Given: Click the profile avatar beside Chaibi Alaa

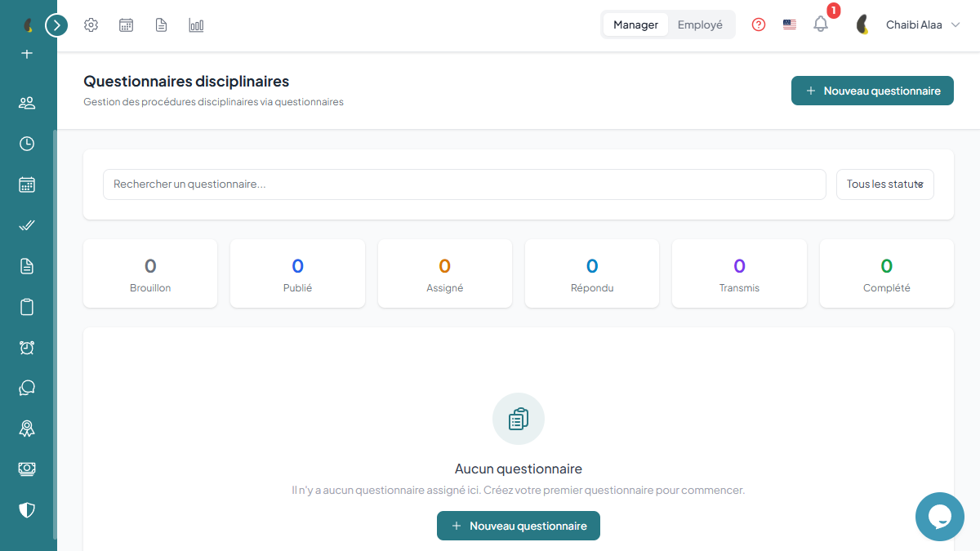Looking at the screenshot, I should 862,24.
